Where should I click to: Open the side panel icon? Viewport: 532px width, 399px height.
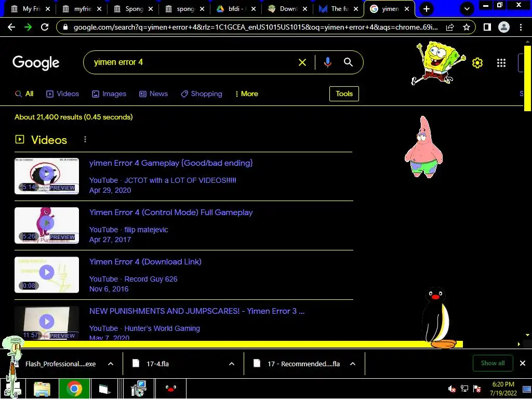pos(487,27)
